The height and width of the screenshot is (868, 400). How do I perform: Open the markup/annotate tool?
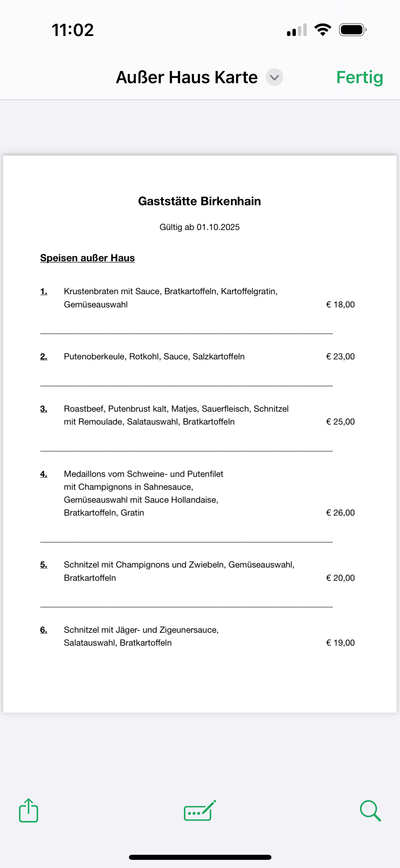tap(199, 811)
